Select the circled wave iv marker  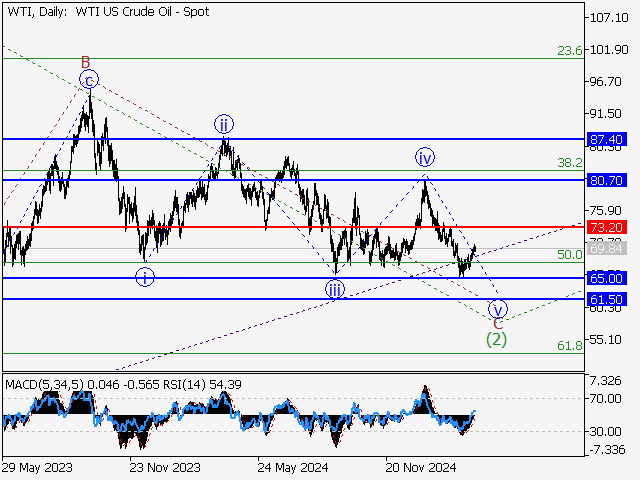click(426, 158)
